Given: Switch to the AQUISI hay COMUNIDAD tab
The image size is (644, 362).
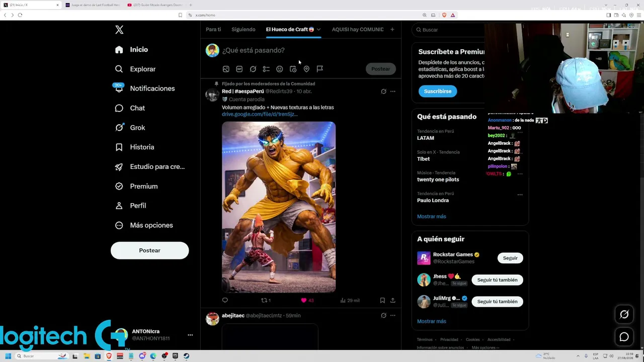Looking at the screenshot, I should pyautogui.click(x=358, y=30).
